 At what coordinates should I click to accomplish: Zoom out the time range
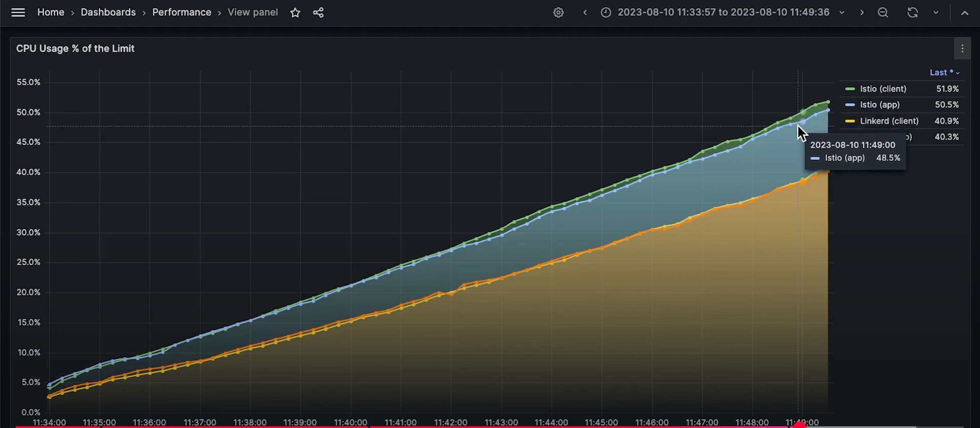(x=883, y=13)
